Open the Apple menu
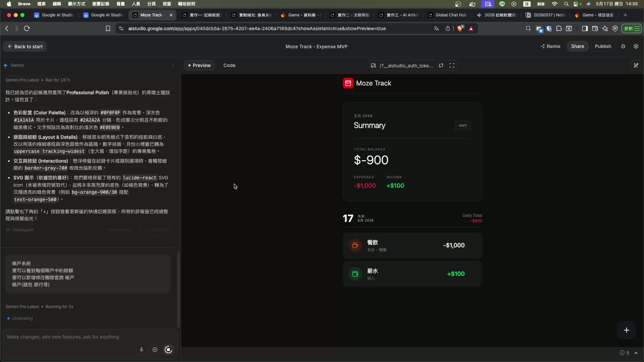Screen dimensions: 644x362 (x=9, y=4)
